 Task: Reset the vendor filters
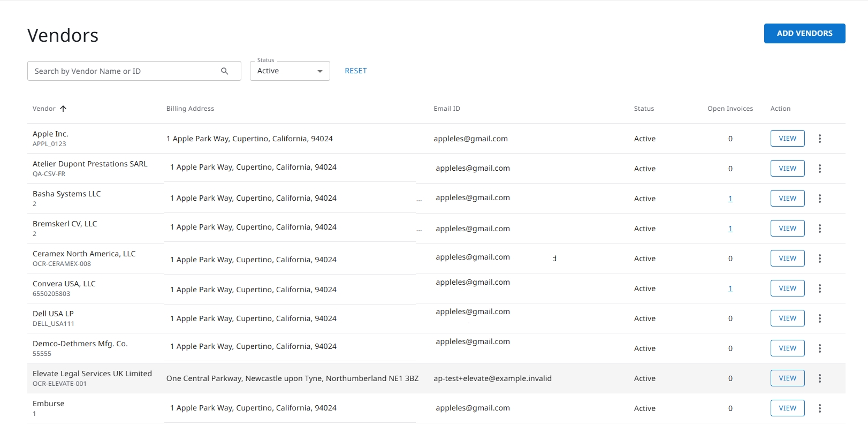pos(356,71)
